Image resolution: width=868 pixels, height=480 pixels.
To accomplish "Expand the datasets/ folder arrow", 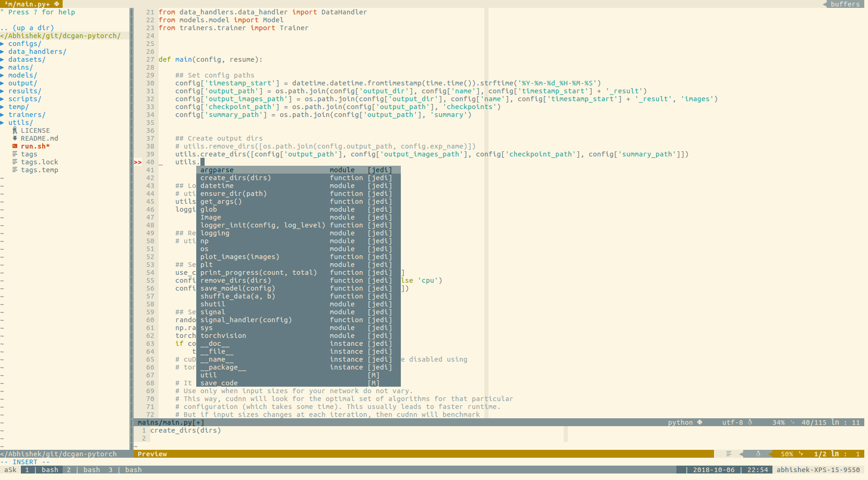I will (x=2, y=59).
